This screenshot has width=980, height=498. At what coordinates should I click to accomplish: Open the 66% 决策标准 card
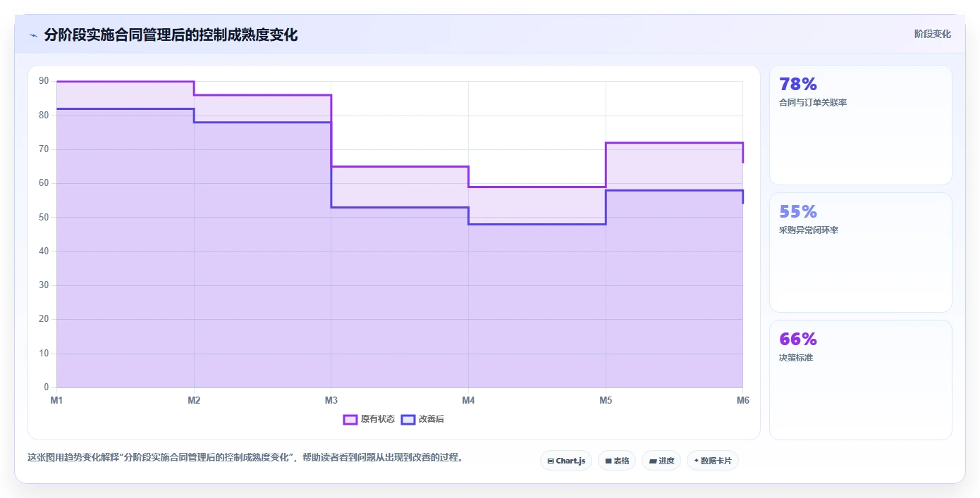click(861, 380)
